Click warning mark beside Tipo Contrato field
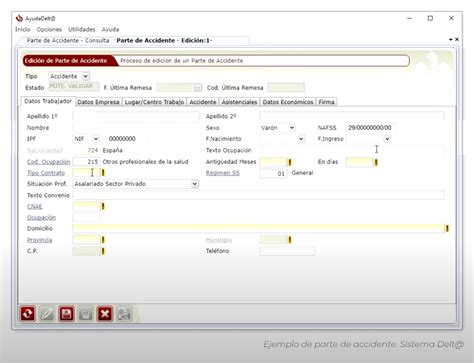The height and width of the screenshot is (363, 474). (x=103, y=173)
